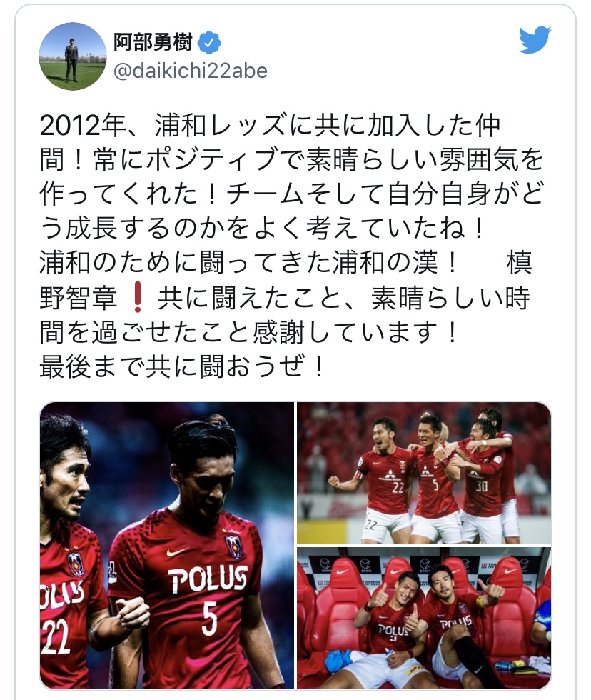Click the POLUS logo on jersey 5
Viewport: 591px width, 700px height.
pyautogui.click(x=208, y=579)
